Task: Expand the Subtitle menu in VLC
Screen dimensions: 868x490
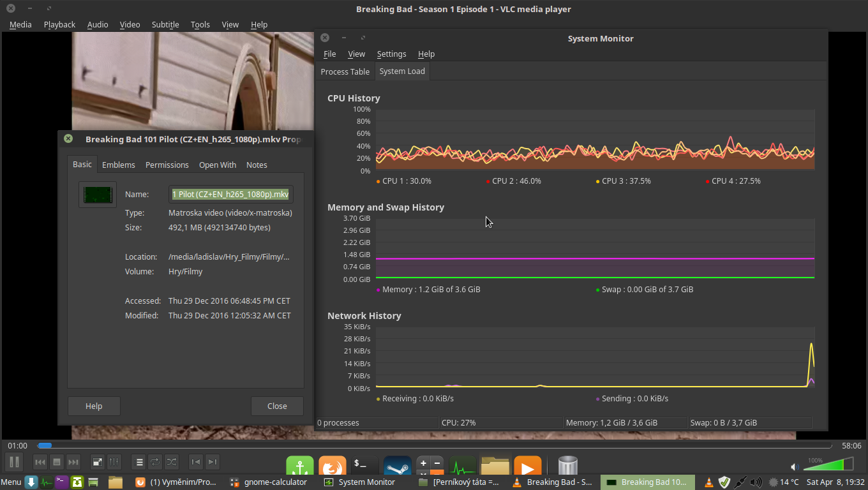Action: coord(165,24)
